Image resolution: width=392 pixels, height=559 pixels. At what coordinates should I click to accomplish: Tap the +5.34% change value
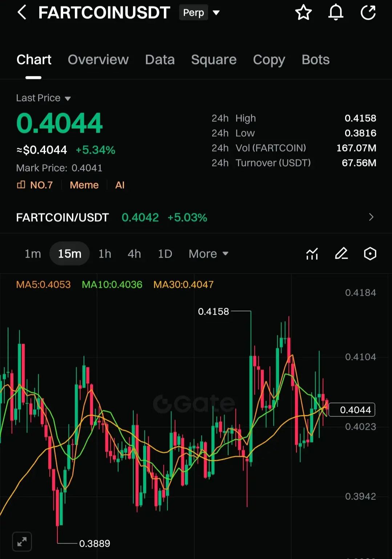95,150
